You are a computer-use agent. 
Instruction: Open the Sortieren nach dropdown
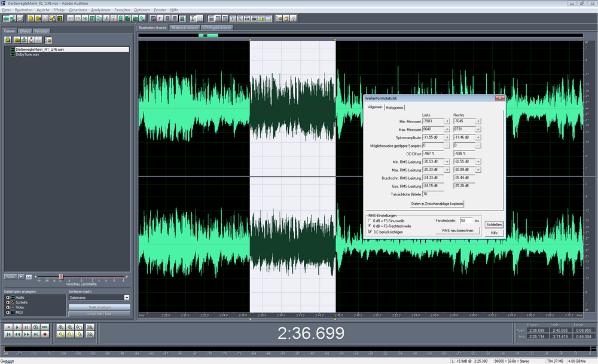tap(127, 297)
